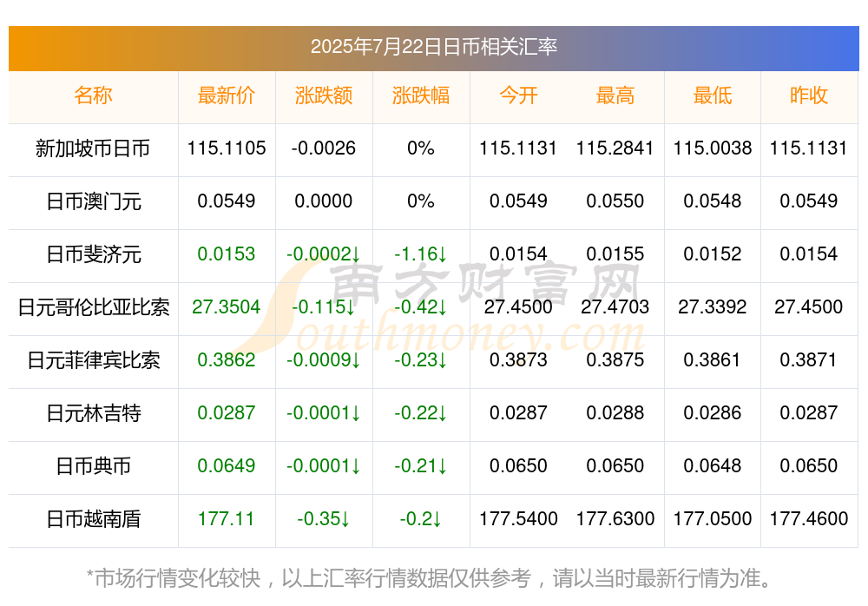868x606 pixels.
Task: Click the row name 日元菲律宾比索
Action: click(93, 360)
